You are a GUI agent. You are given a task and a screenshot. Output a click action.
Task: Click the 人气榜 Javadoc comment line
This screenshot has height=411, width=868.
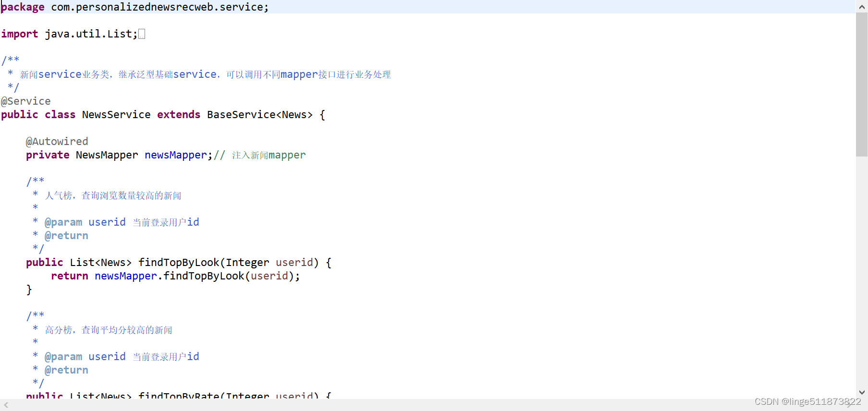point(113,195)
